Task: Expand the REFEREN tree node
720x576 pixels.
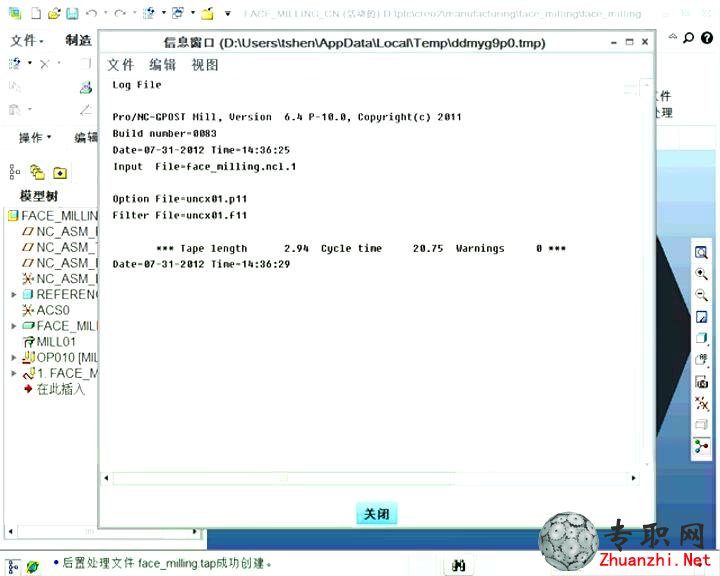Action: pos(14,294)
